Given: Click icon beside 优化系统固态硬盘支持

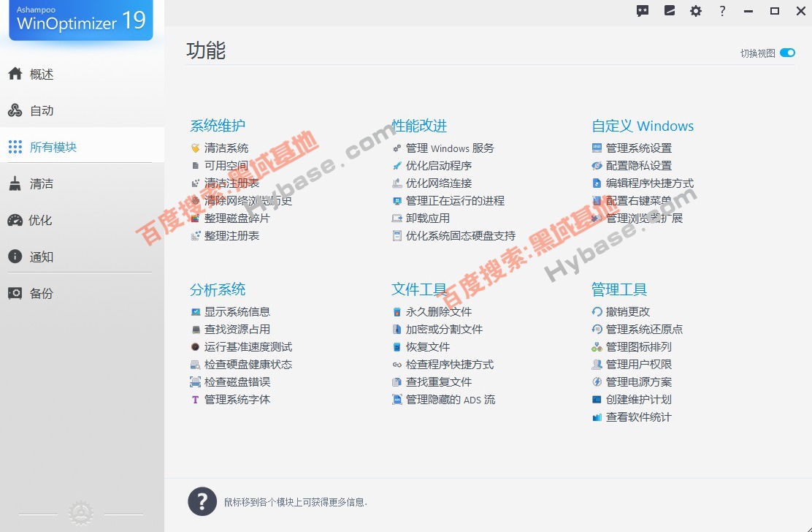Looking at the screenshot, I should pos(397,236).
